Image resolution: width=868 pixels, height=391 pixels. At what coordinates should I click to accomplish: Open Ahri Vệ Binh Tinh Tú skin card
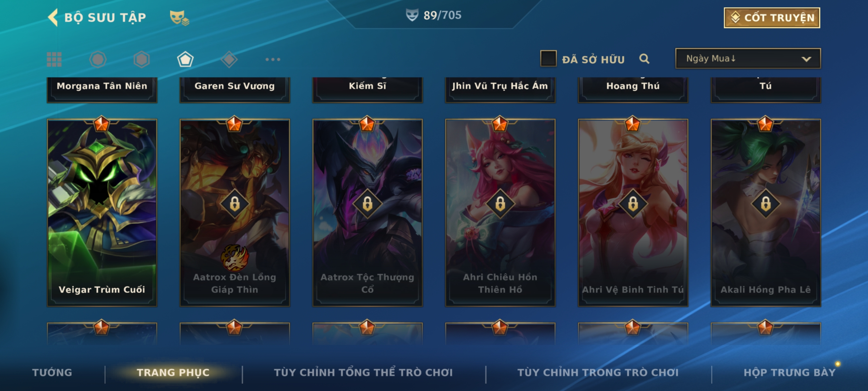click(633, 213)
